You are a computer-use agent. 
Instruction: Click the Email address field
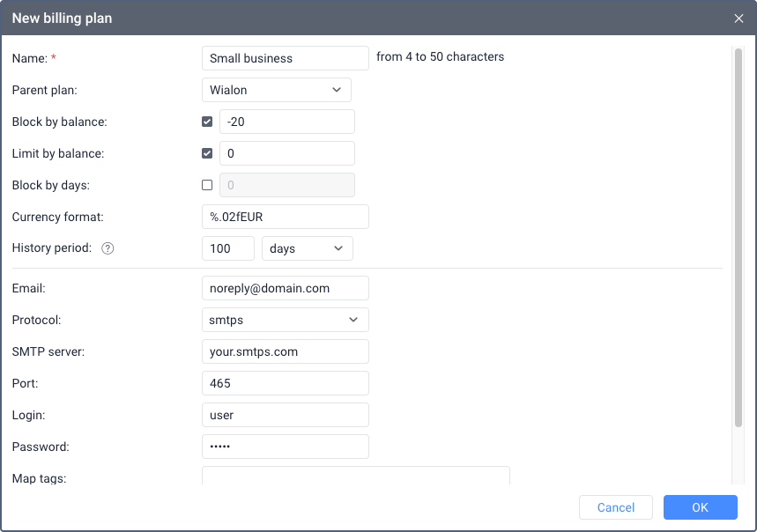click(285, 288)
